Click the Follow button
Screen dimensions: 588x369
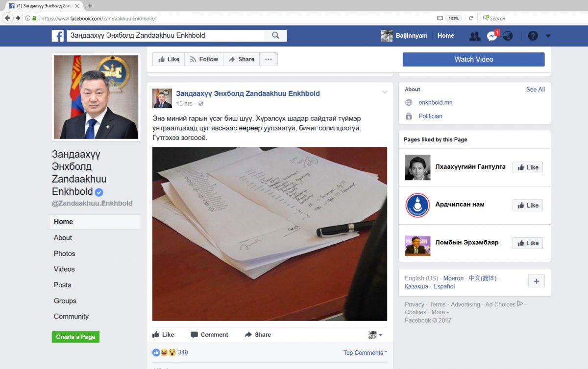click(x=204, y=59)
